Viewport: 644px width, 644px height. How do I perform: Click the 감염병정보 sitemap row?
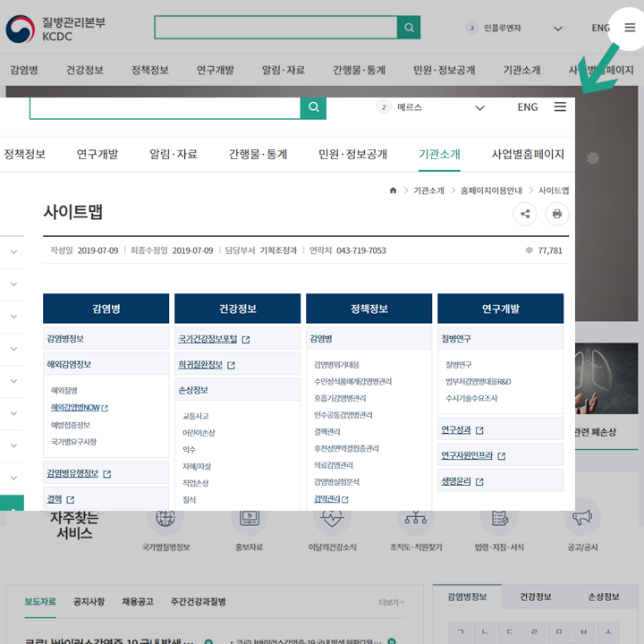(x=106, y=338)
